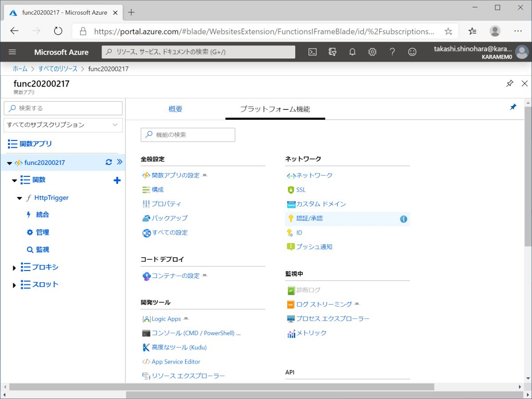
Task: Click the 機能の検索 search box
Action: click(x=188, y=135)
